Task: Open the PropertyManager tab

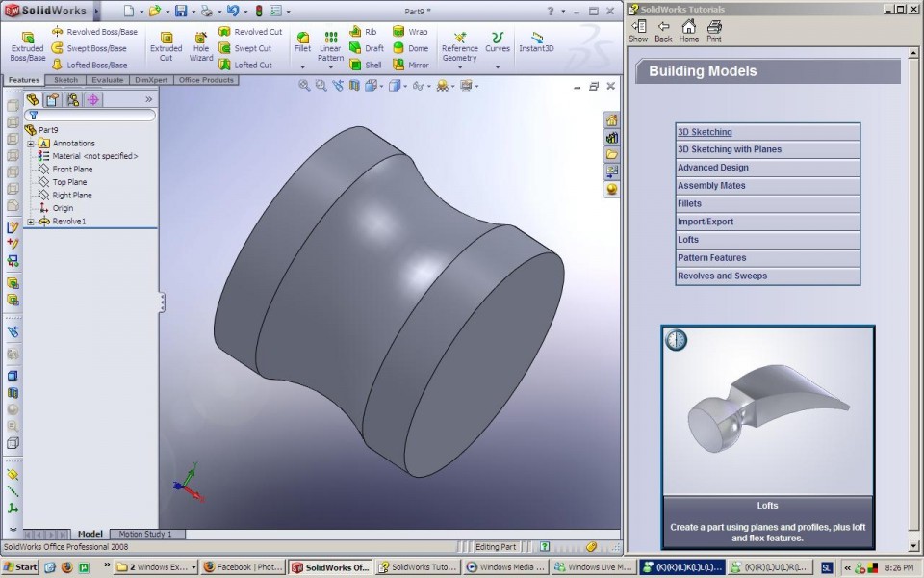Action: coord(53,99)
